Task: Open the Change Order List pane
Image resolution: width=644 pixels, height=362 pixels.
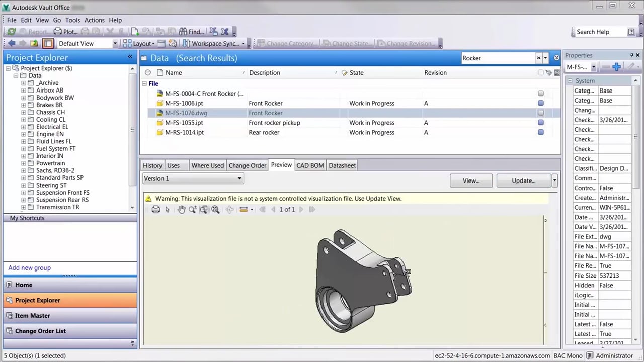Action: pyautogui.click(x=70, y=331)
